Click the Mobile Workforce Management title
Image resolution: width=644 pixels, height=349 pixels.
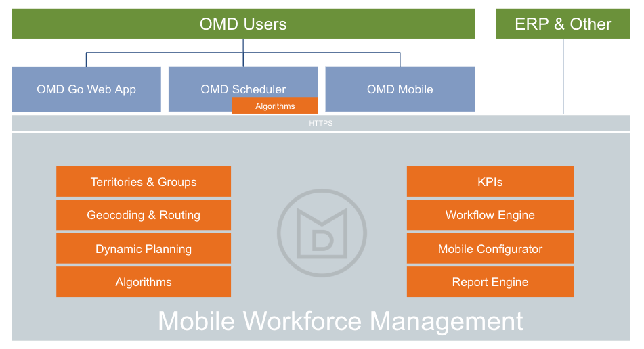(x=340, y=321)
